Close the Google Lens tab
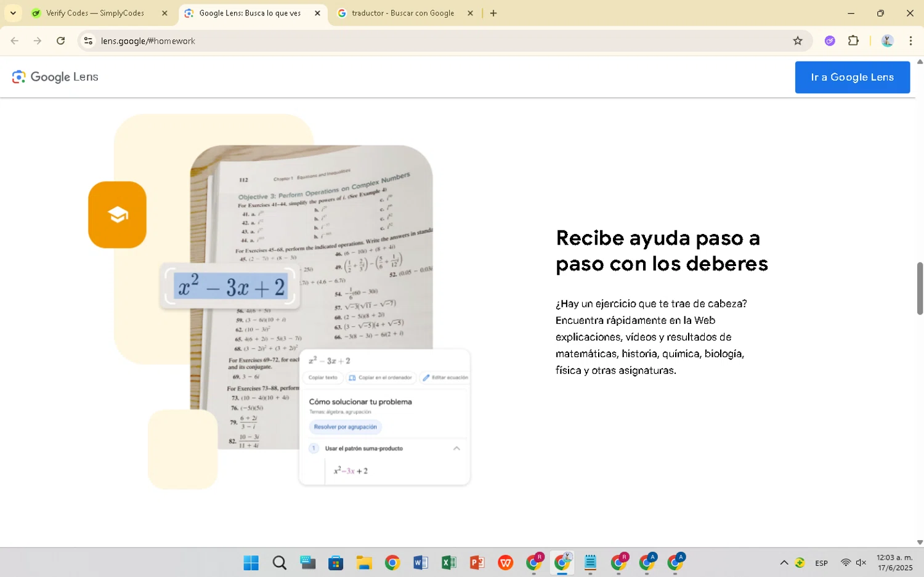The image size is (924, 577). click(317, 13)
